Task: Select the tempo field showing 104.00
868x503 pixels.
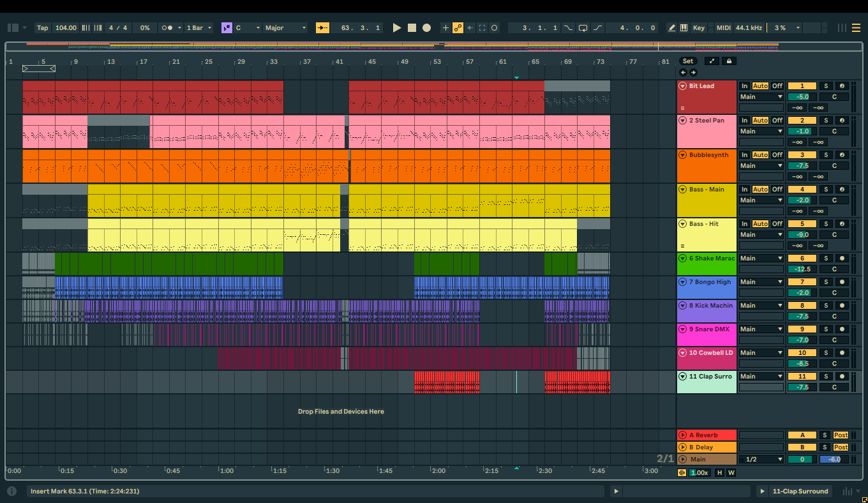Action: coord(66,28)
